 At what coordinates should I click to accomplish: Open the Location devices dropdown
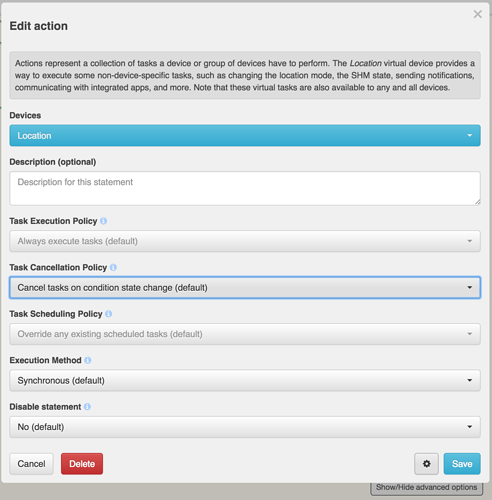(245, 136)
